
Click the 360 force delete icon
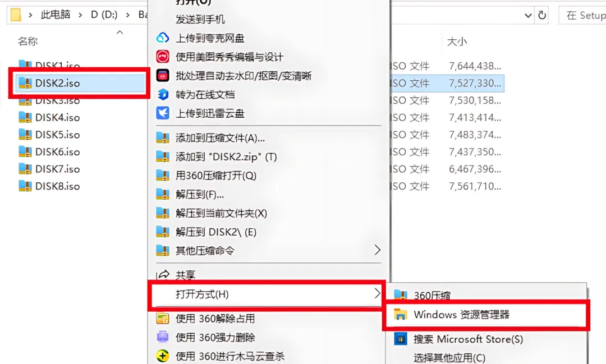click(163, 337)
